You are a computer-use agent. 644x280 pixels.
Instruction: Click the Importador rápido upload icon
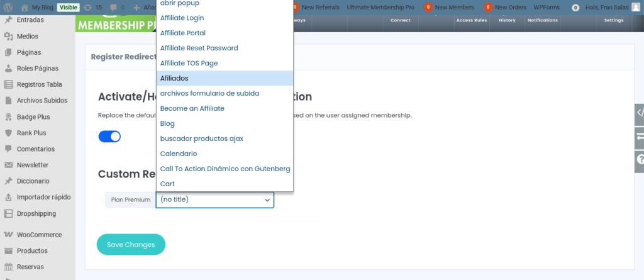(8, 197)
